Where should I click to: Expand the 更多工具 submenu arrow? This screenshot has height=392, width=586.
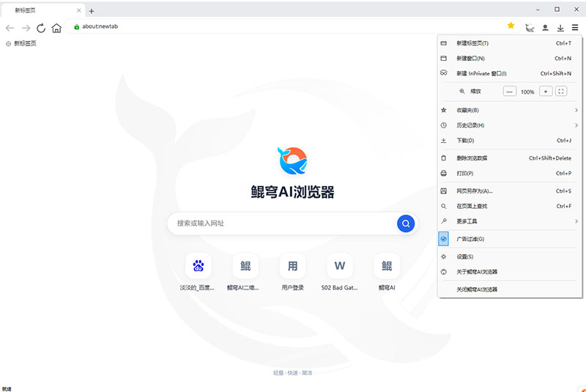coord(576,221)
